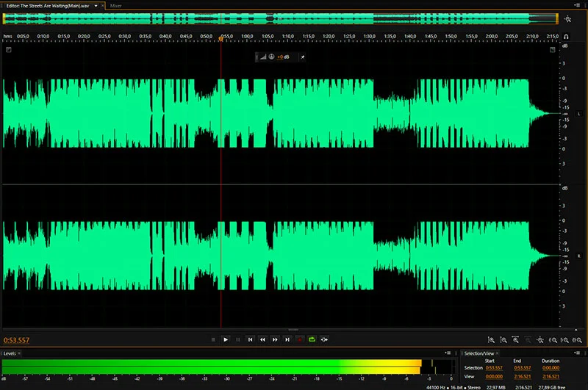Image resolution: width=588 pixels, height=390 pixels.
Task: Click View Start time 0:00.000
Action: [494, 377]
